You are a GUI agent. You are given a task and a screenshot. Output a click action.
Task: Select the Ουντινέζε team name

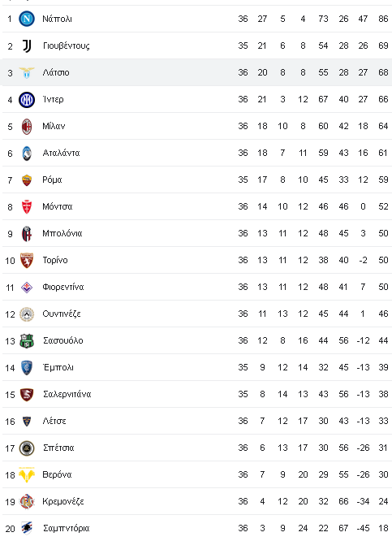pos(62,314)
